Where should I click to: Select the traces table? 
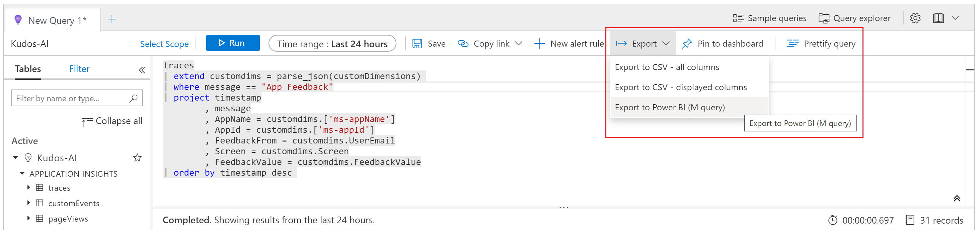coord(59,188)
